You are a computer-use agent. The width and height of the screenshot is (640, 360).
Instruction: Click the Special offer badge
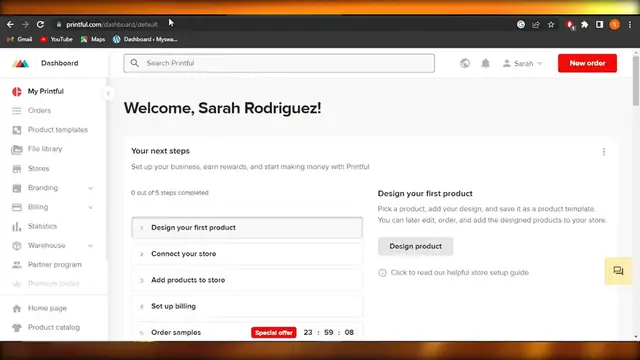pyautogui.click(x=273, y=333)
